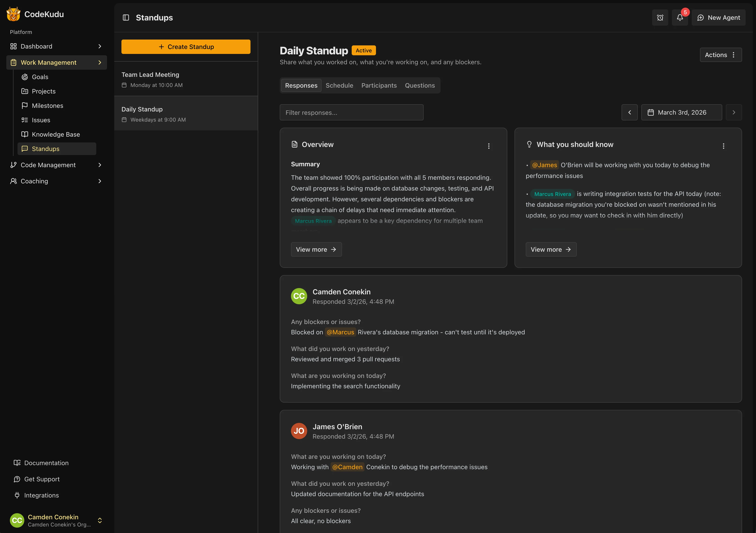Open the Overview card three-dot menu

tap(489, 146)
